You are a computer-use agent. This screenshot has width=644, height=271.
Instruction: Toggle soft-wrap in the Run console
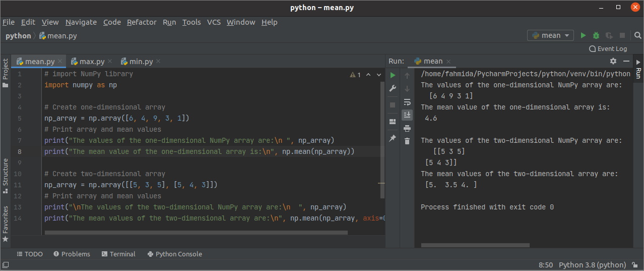coord(407,102)
